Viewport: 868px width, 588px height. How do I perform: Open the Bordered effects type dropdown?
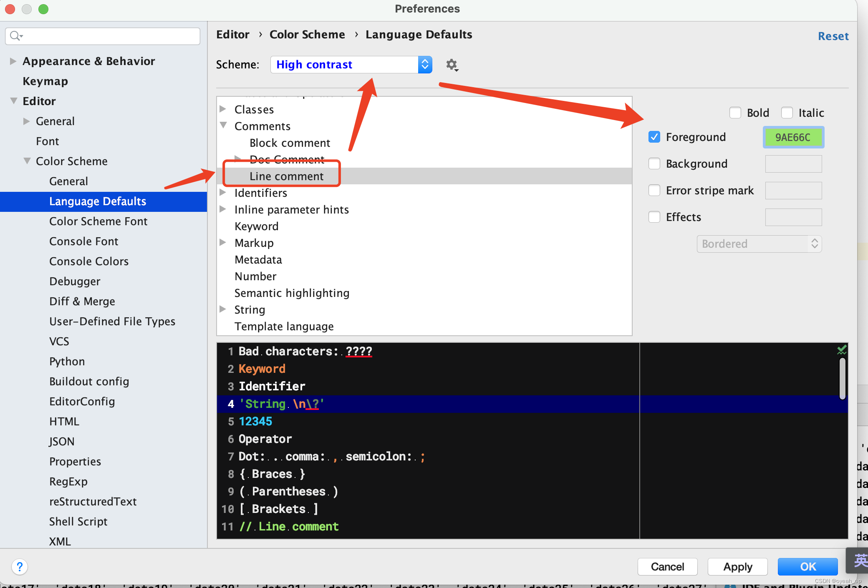[x=759, y=244]
